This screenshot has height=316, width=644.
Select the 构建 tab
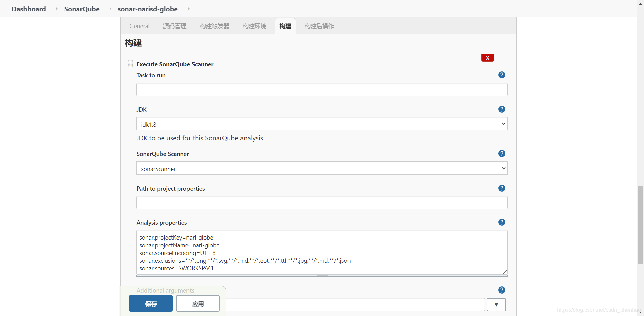click(285, 26)
